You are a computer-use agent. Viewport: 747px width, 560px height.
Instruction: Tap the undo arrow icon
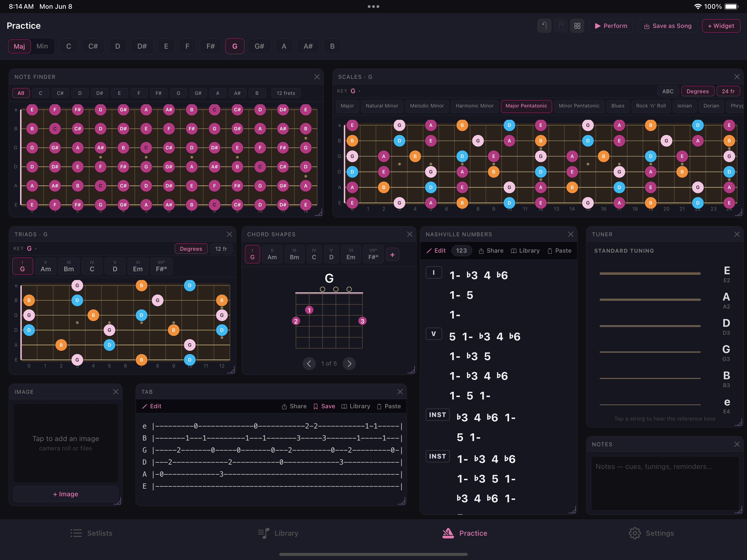click(x=544, y=26)
